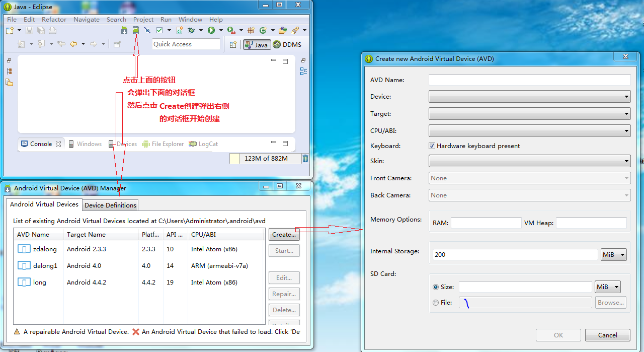
Task: Click the Browse... button for SD card file
Action: point(611,303)
